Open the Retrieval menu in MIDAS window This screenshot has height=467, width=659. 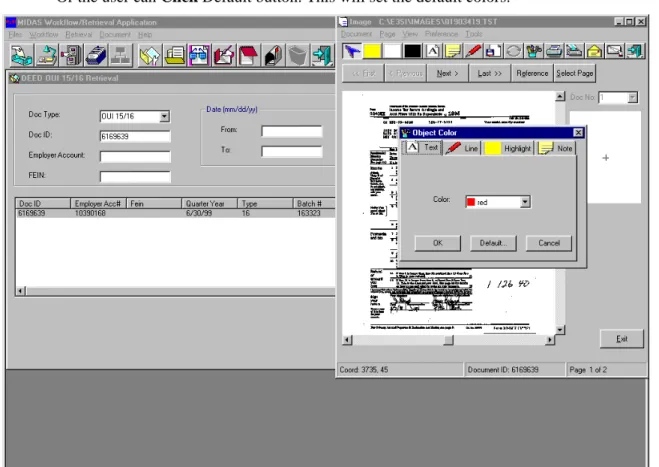pyautogui.click(x=79, y=34)
